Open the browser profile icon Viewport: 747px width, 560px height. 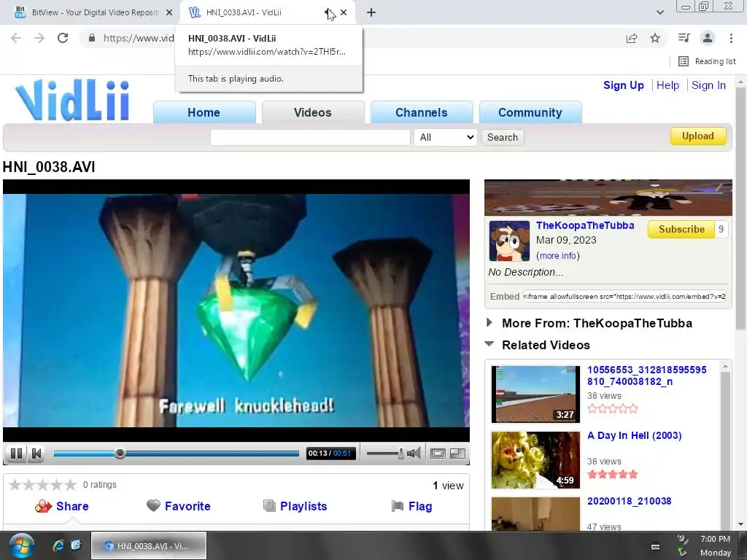click(708, 38)
